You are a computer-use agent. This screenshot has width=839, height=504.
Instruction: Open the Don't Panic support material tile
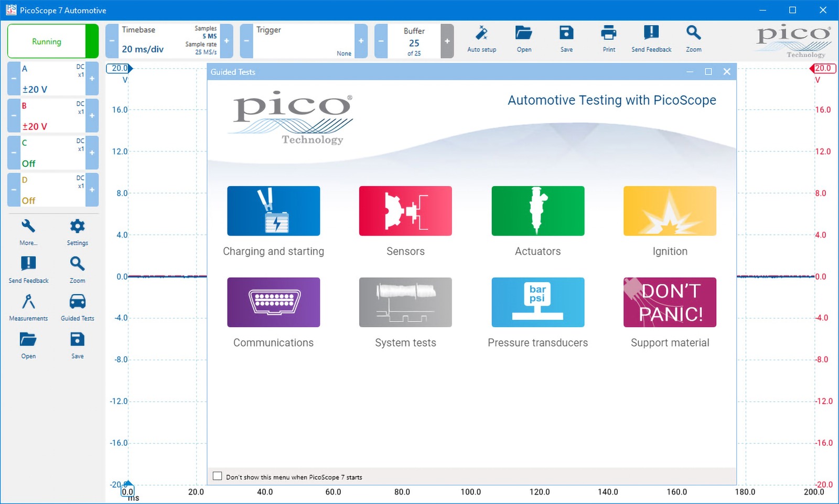[x=670, y=302]
